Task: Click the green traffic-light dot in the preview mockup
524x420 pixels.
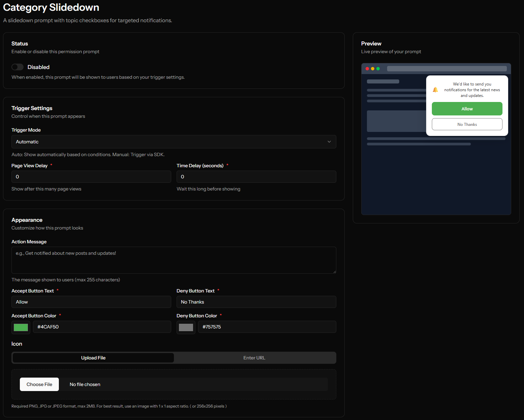Action: point(378,68)
